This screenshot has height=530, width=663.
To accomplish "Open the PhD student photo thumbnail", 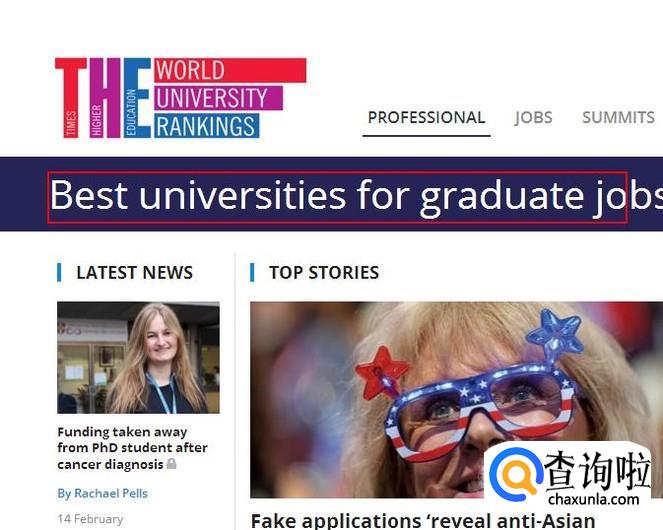I will pos(138,357).
